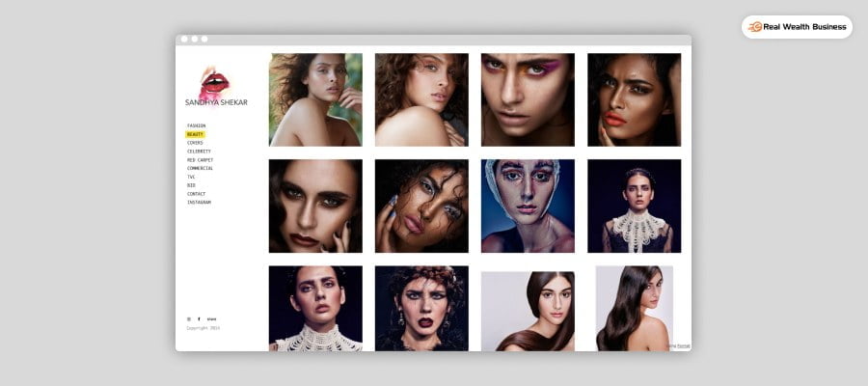Open the Facebook icon in the sidebar footer
Image resolution: width=868 pixels, height=386 pixels.
click(200, 318)
